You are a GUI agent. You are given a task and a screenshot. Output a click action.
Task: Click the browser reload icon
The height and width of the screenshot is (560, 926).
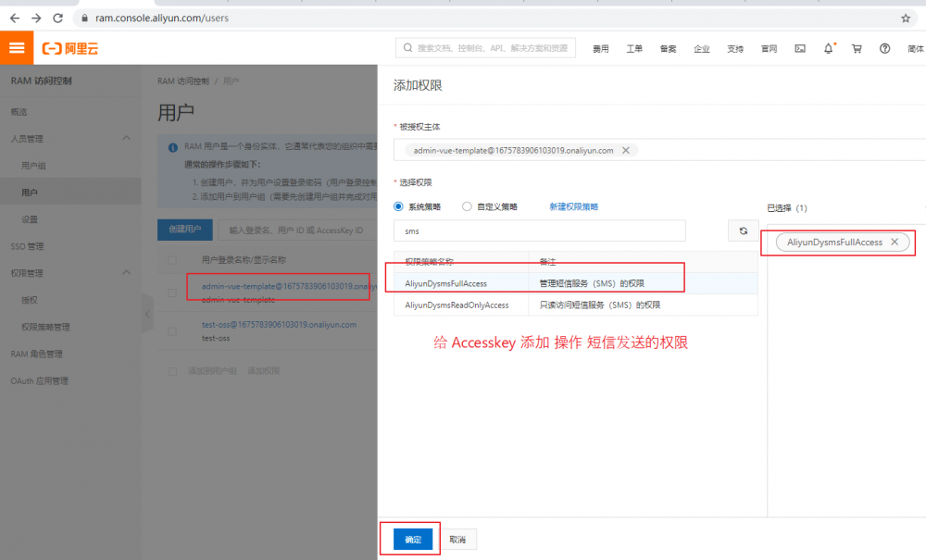(x=58, y=17)
